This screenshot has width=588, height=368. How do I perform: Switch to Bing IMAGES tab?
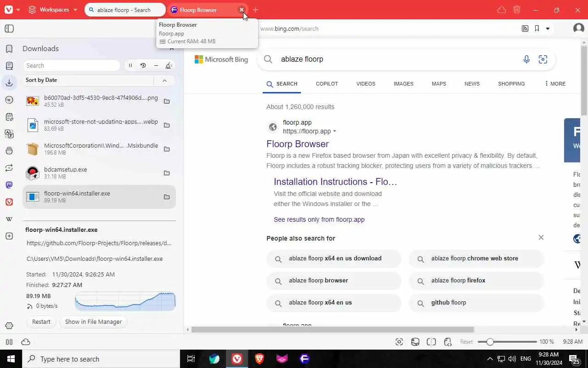pyautogui.click(x=403, y=84)
